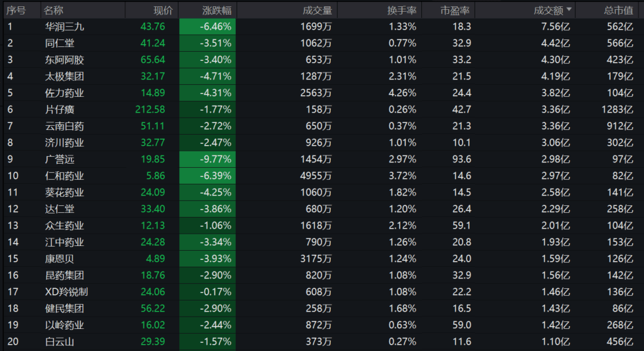Click P/E value 93.6
Viewport: 644px width, 351px height.
461,159
